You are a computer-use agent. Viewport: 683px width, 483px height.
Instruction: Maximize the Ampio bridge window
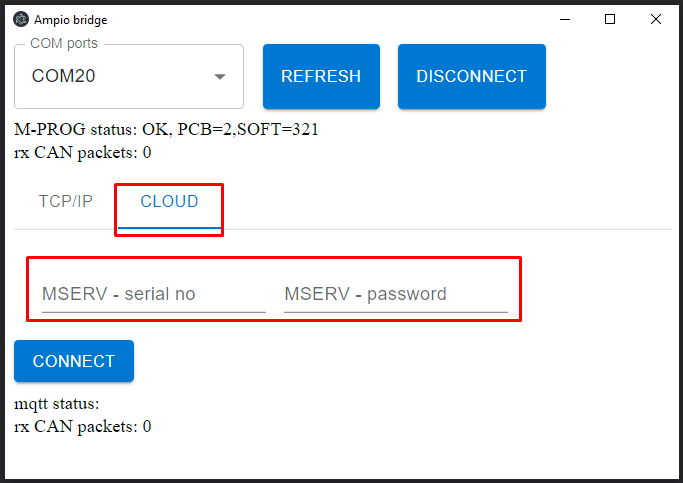point(610,20)
